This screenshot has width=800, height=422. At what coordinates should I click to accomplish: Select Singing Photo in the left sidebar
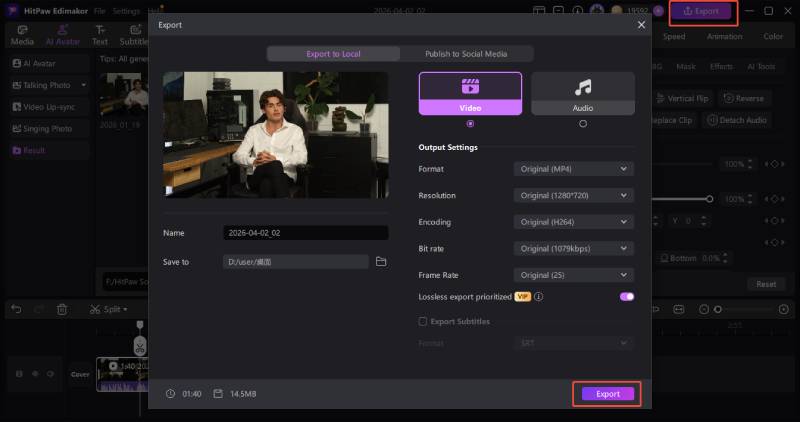click(x=49, y=129)
